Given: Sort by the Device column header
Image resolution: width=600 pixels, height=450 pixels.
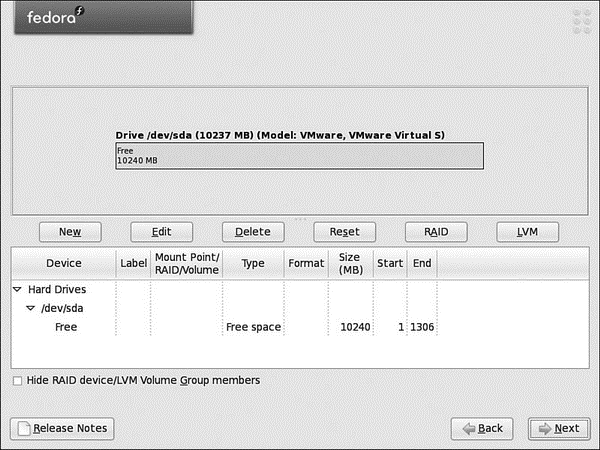Looking at the screenshot, I should 64,263.
